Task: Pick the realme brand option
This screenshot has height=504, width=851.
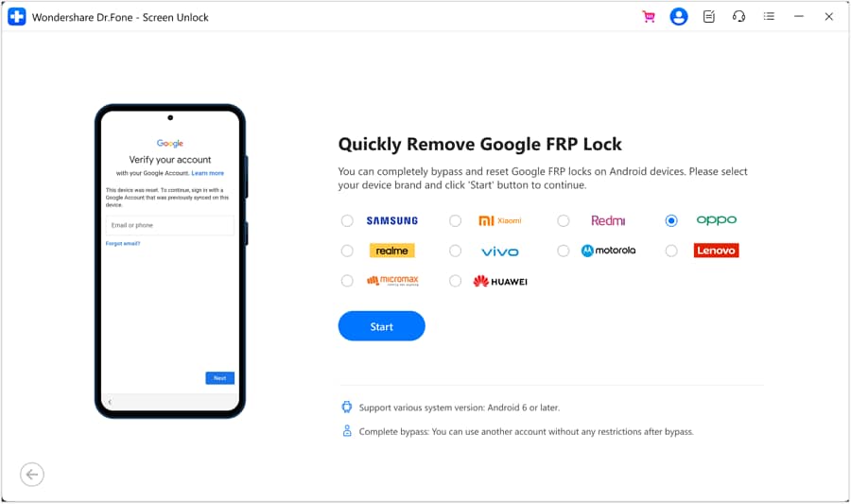Action: pyautogui.click(x=347, y=251)
